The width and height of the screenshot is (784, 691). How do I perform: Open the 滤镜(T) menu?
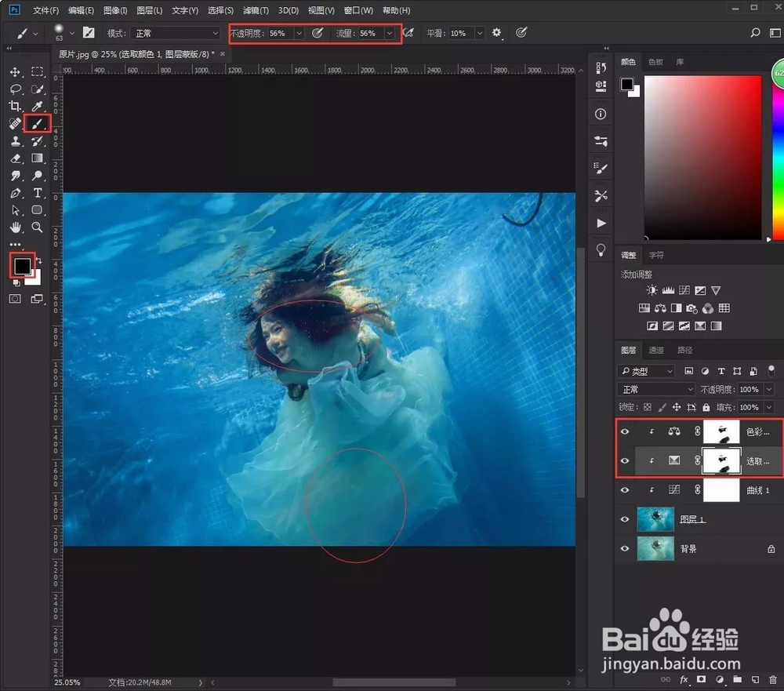257,10
